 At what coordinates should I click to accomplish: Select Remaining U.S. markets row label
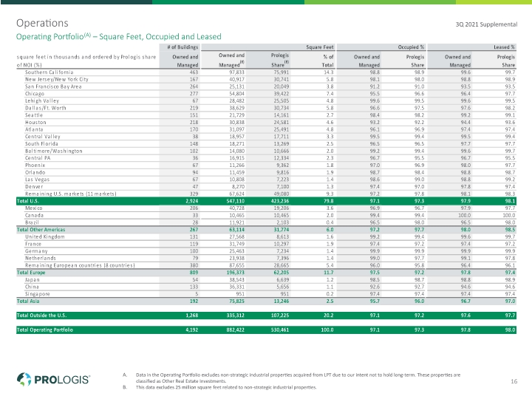(71, 194)
